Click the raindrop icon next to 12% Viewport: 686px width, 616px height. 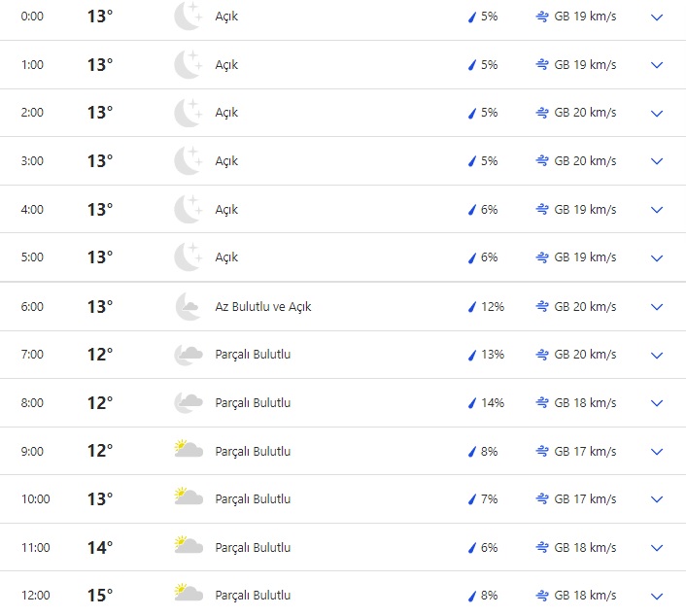pyautogui.click(x=472, y=307)
